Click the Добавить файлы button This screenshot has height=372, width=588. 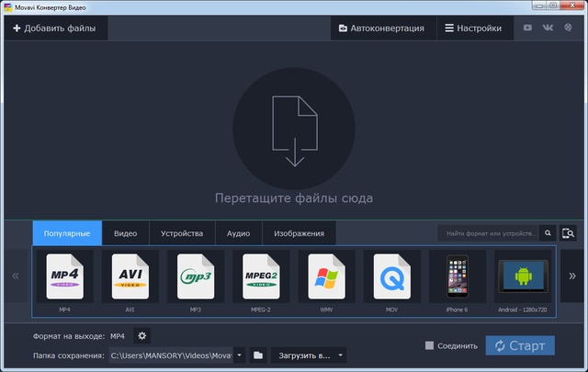click(x=55, y=28)
